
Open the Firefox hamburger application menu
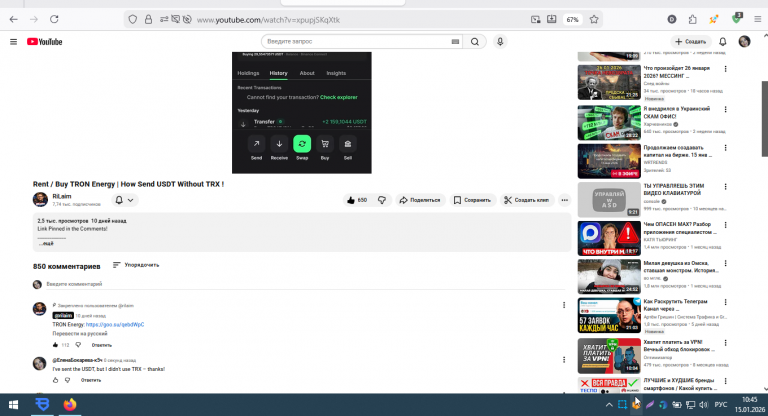pyautogui.click(x=758, y=20)
